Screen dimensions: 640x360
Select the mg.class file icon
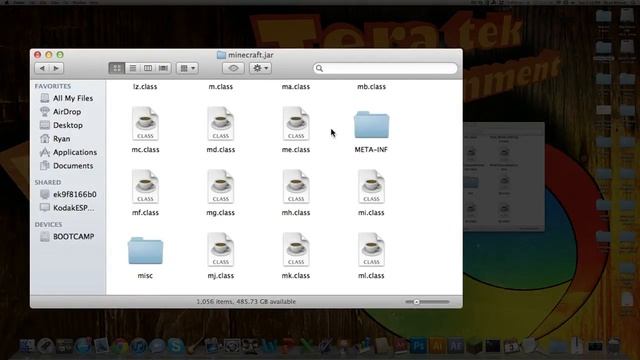(221, 187)
